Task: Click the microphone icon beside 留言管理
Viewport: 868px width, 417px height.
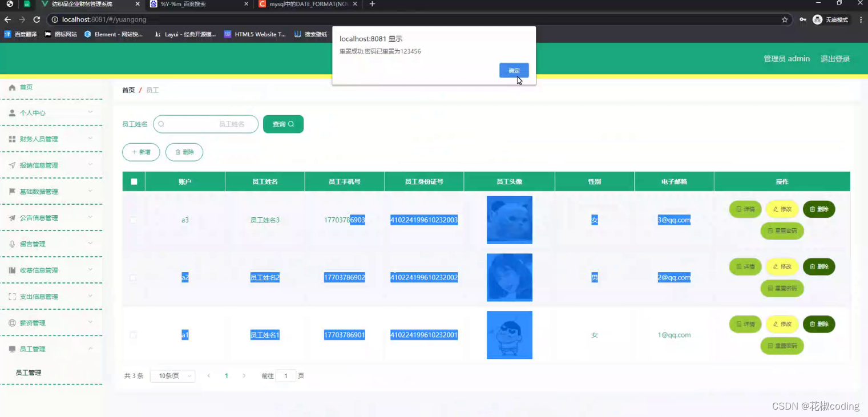Action: click(x=12, y=244)
